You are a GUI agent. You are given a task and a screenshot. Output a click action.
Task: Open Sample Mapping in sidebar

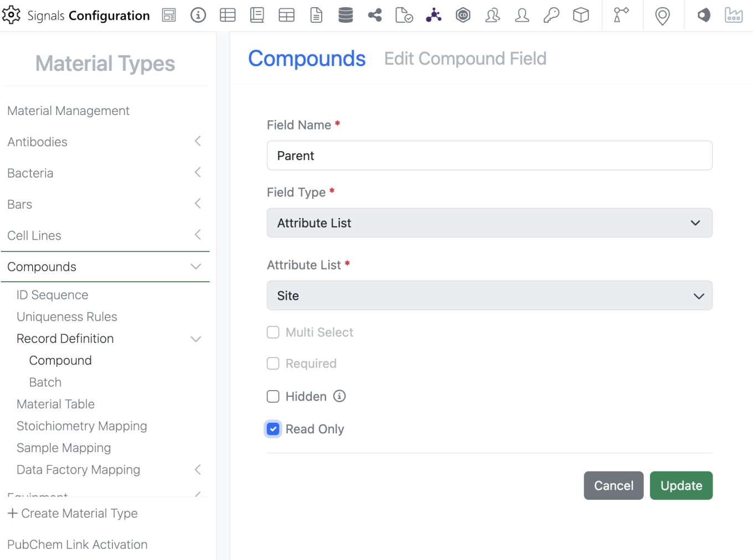(64, 448)
